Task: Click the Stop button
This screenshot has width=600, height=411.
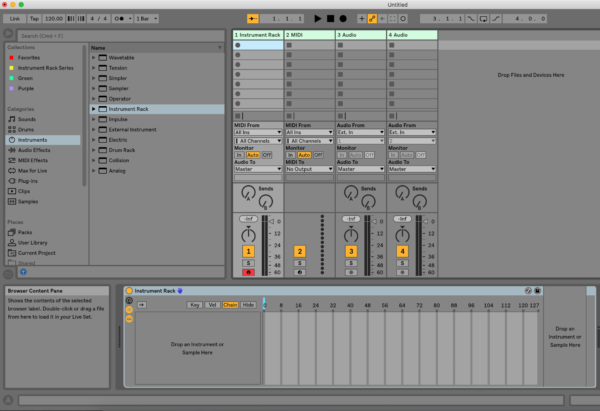Action: 330,18
